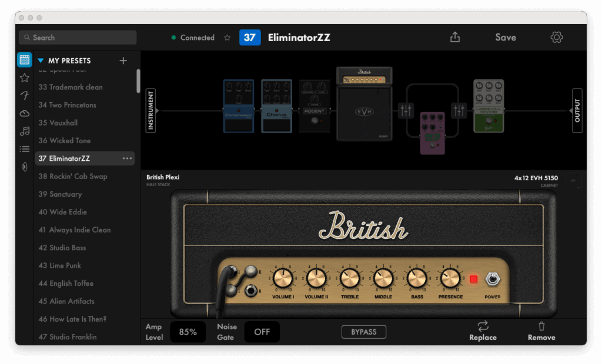Select the Chorus pedal in the signal chain

coord(276,106)
